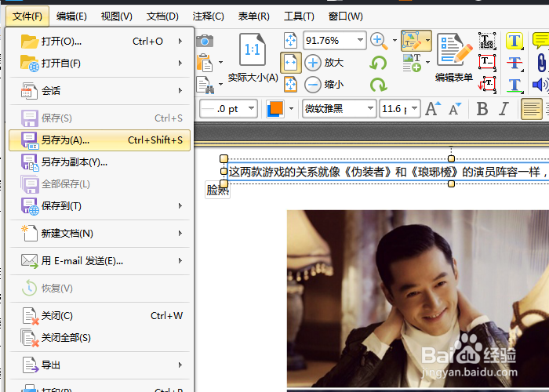Open the 91.76% zoom dropdown
The width and height of the screenshot is (549, 392).
(x=360, y=40)
